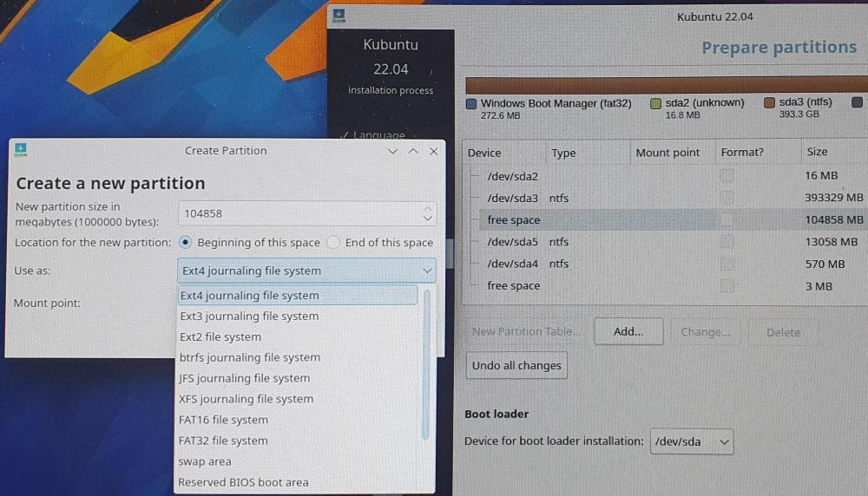The width and height of the screenshot is (868, 496).
Task: Click the 13058 MB size cell
Action: point(832,242)
